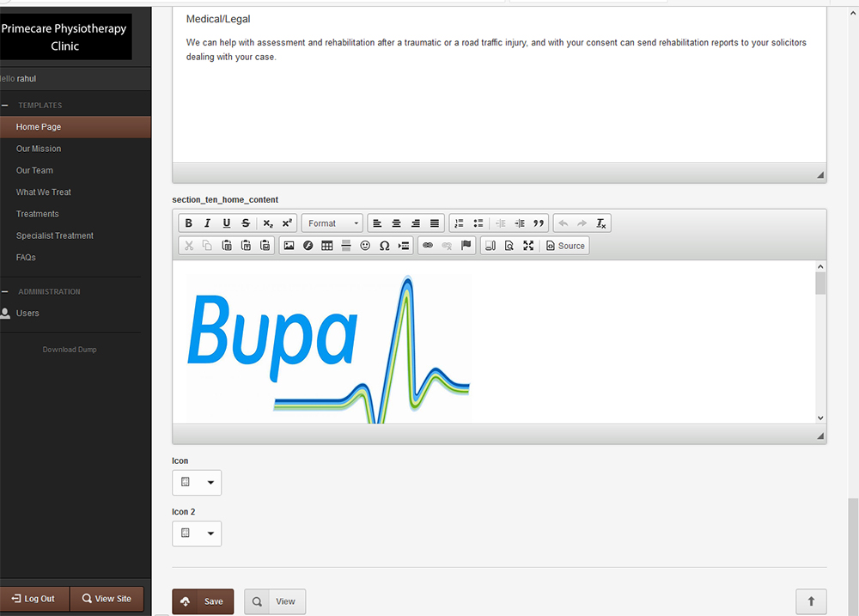859x616 pixels.
Task: Click the Save button
Action: click(x=203, y=601)
